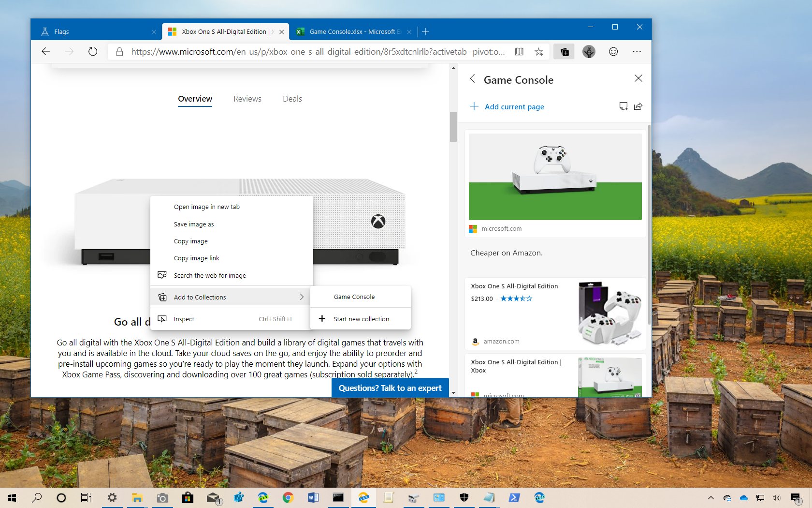Open taskbar Search
The height and width of the screenshot is (508, 812).
point(37,498)
